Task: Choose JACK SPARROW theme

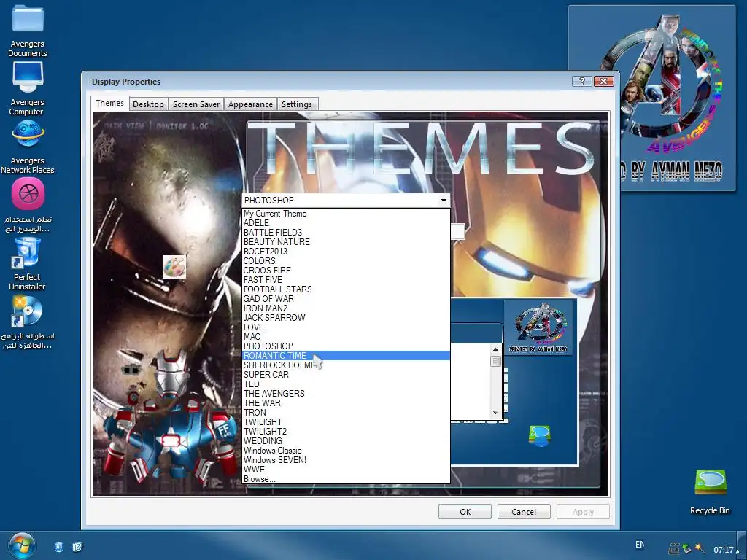Action: [346, 318]
